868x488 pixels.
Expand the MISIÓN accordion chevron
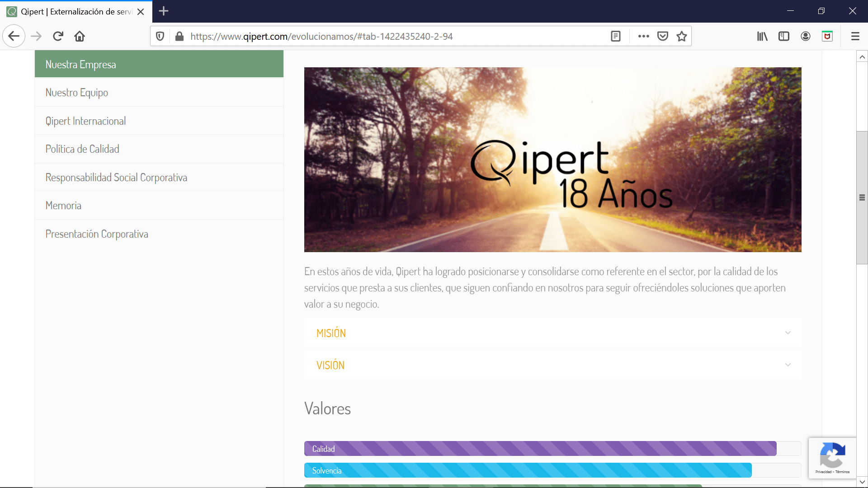pos(788,333)
